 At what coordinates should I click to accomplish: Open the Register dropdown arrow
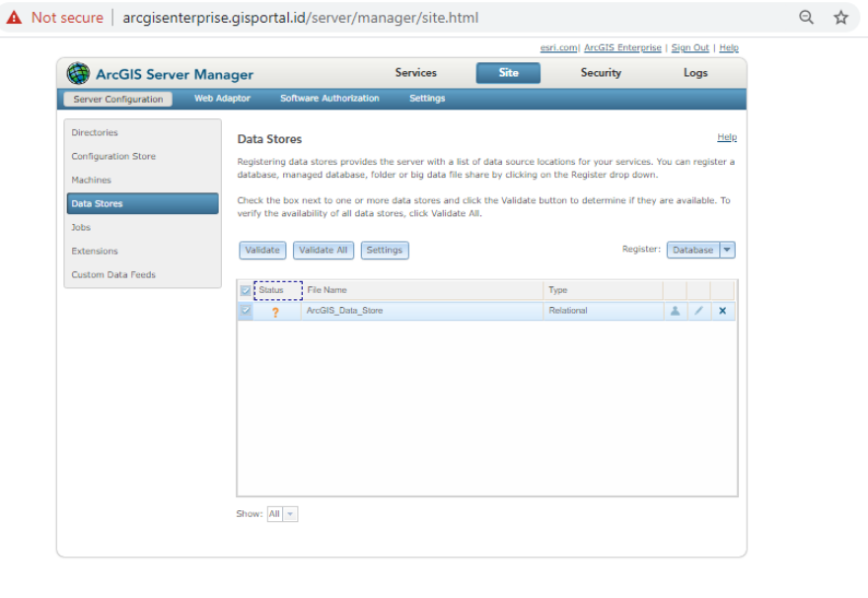(x=727, y=250)
